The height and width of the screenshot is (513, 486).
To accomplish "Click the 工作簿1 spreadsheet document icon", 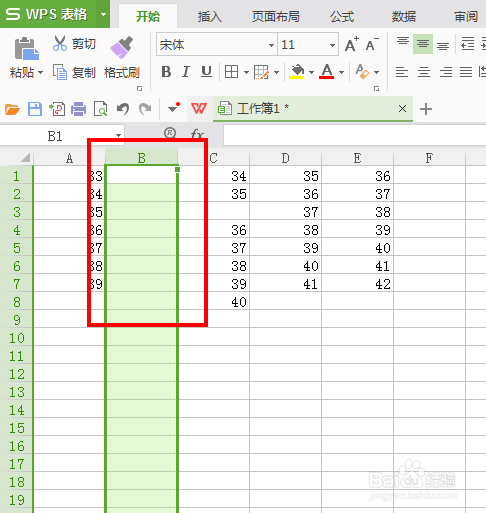I will pyautogui.click(x=225, y=109).
